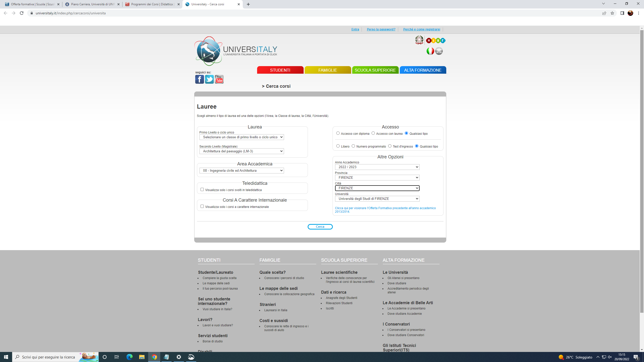
Task: Open Chrome three-dot menu
Action: [x=638, y=13]
